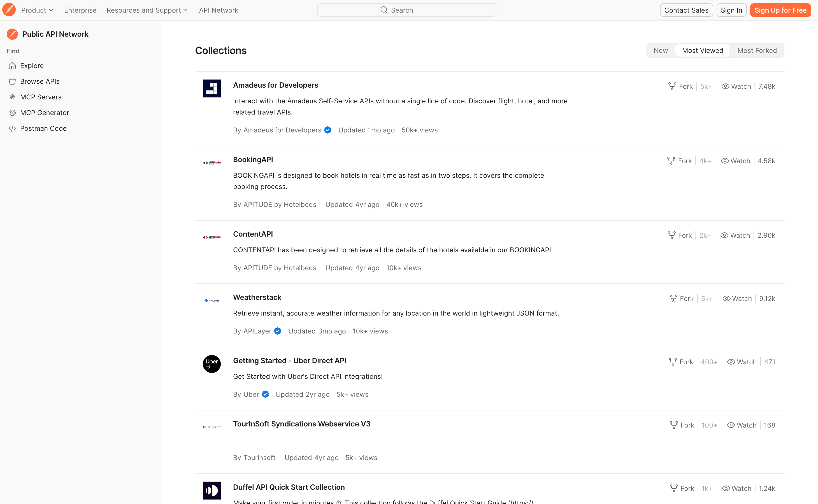The width and height of the screenshot is (818, 504).
Task: Fork the Weatherstack collection
Action: coord(681,299)
